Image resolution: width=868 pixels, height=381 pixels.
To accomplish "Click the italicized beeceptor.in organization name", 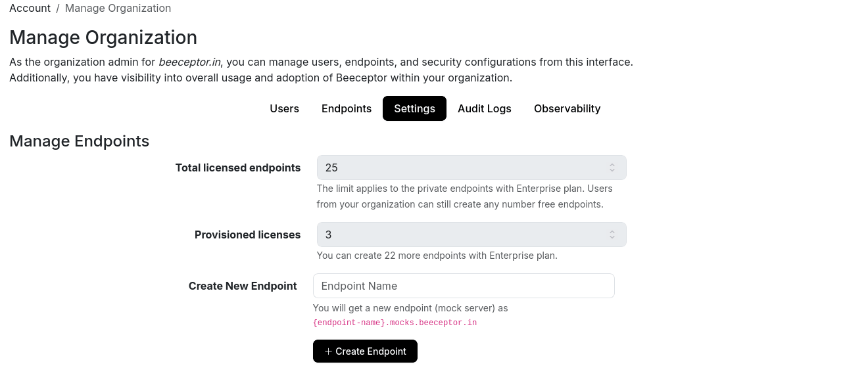I will (189, 62).
